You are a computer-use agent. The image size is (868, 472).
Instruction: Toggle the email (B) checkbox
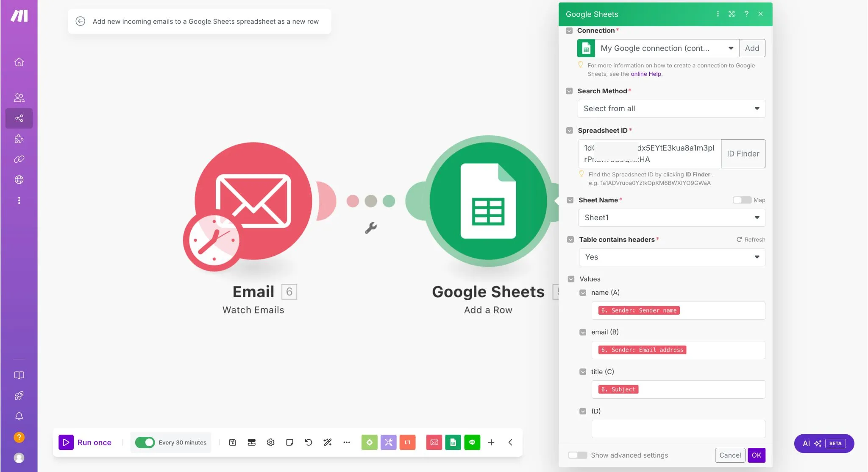click(583, 332)
